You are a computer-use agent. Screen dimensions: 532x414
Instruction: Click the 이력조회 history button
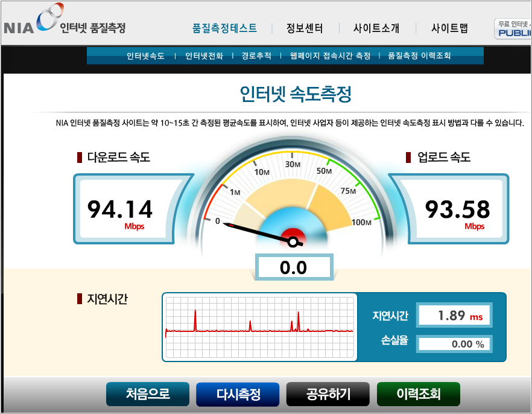pyautogui.click(x=419, y=394)
